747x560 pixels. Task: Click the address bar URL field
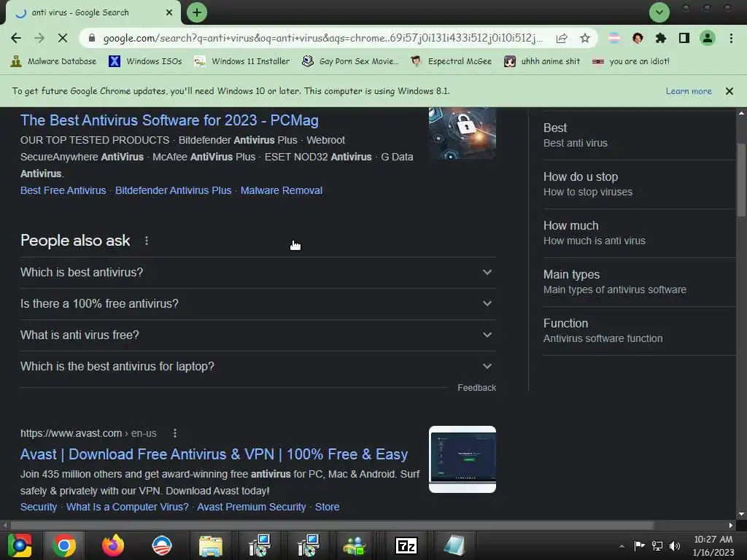click(x=322, y=38)
